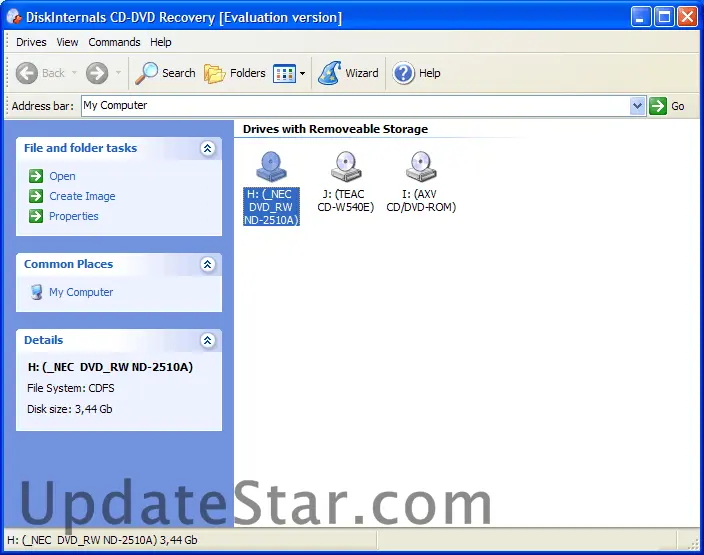Click the Help question mark icon
Viewport: 704px width, 555px height.
pos(403,73)
